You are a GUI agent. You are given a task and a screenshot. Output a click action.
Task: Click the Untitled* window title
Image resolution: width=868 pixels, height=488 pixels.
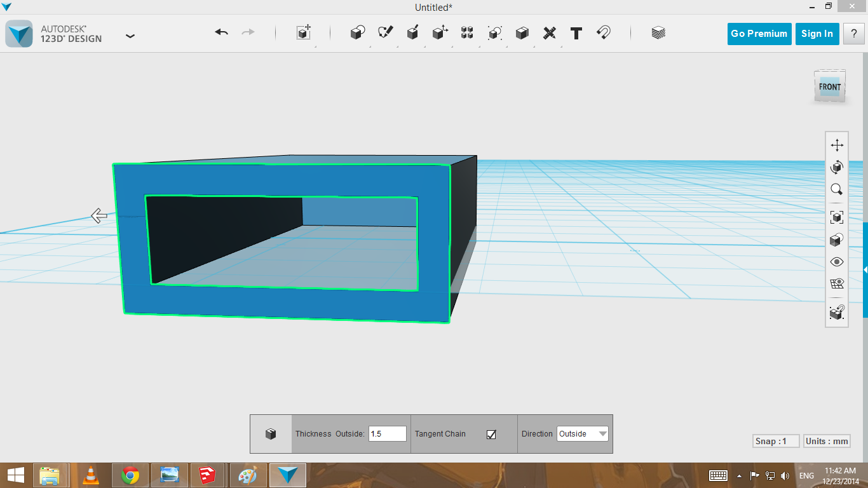coord(433,7)
